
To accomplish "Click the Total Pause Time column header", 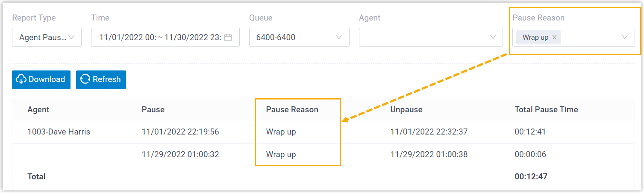I will tap(546, 110).
